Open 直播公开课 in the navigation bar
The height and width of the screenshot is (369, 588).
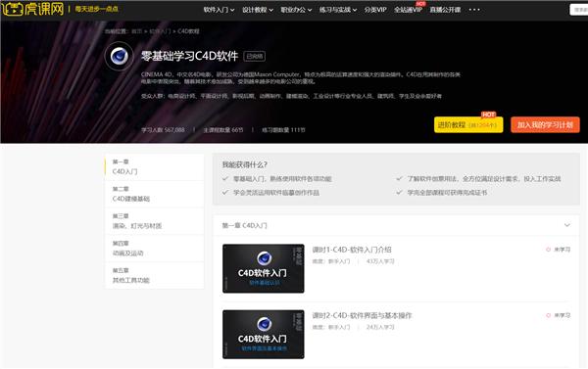pyautogui.click(x=445, y=10)
